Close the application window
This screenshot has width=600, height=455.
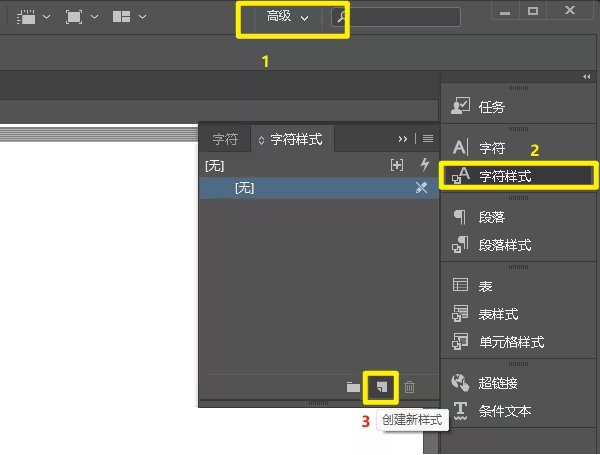point(570,10)
